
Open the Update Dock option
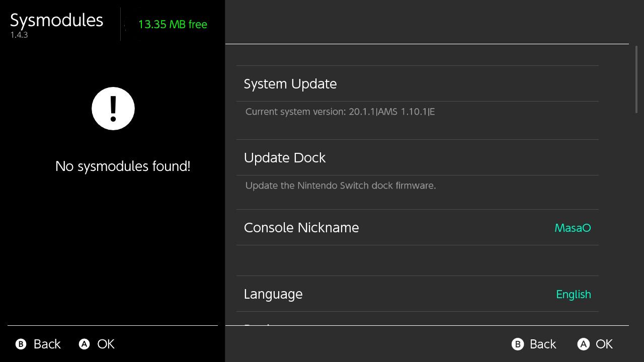click(x=417, y=157)
